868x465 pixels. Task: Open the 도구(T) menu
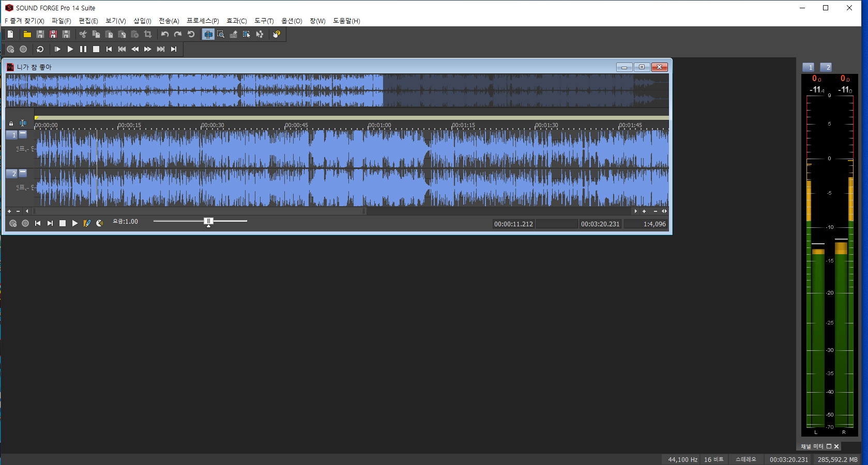[x=264, y=21]
